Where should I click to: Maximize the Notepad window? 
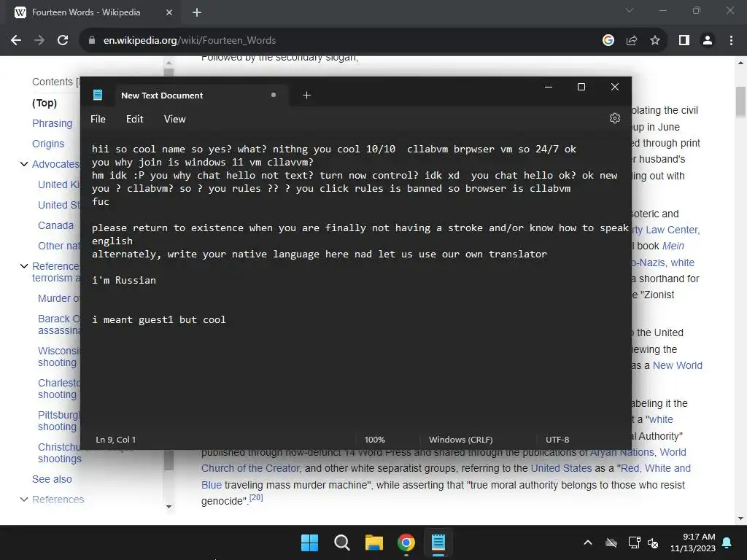[x=581, y=87]
